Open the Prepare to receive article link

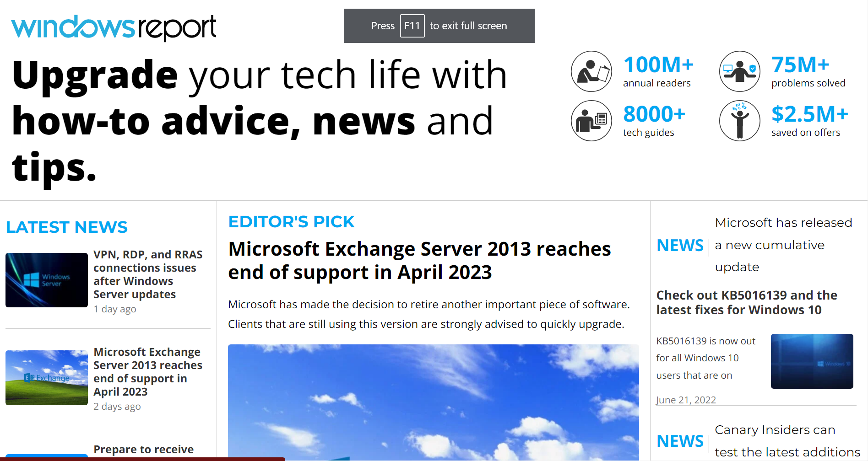(143, 450)
